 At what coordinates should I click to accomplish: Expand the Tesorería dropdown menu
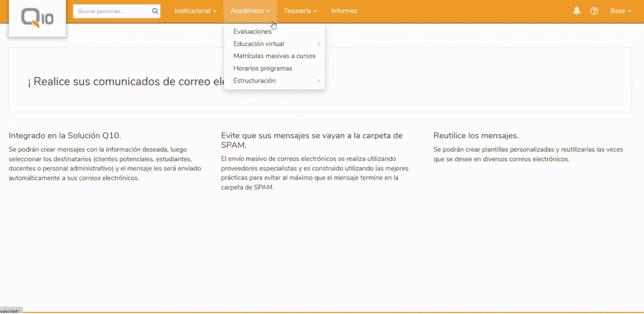[300, 11]
